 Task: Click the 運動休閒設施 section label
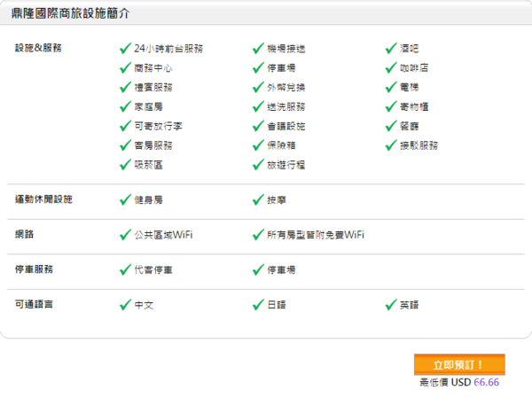click(43, 199)
